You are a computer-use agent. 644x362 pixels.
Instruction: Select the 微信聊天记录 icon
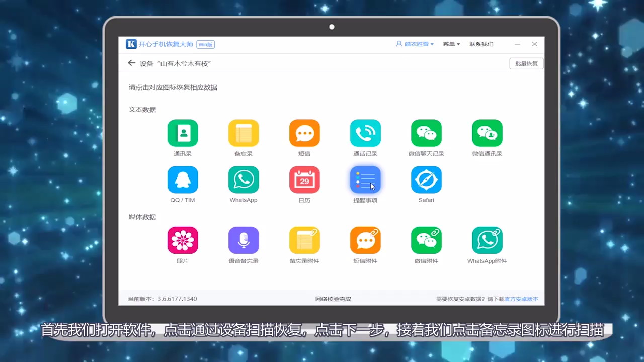point(426,132)
